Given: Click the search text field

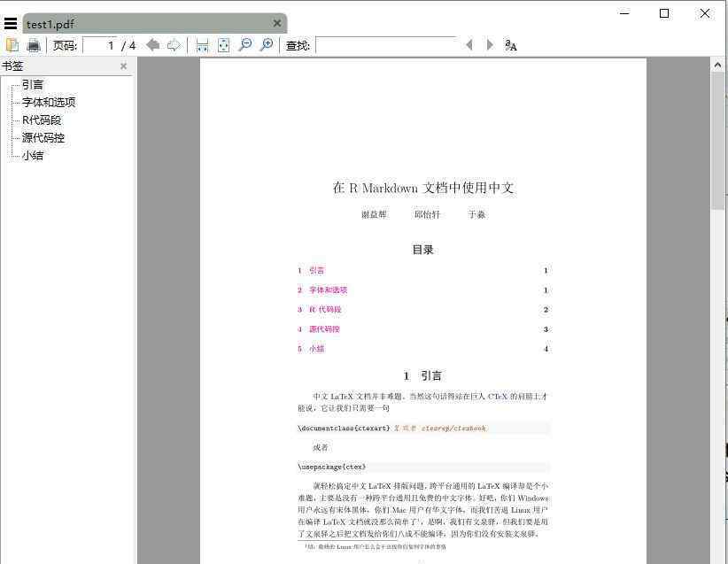Looking at the screenshot, I should [386, 45].
